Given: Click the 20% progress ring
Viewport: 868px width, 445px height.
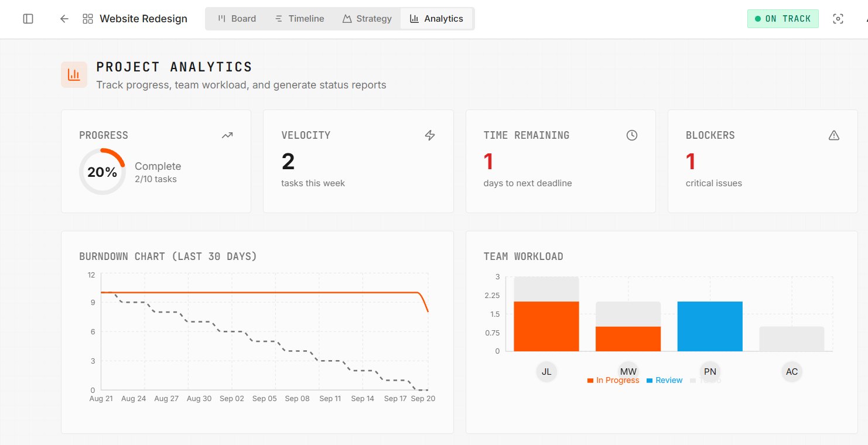Looking at the screenshot, I should point(102,172).
